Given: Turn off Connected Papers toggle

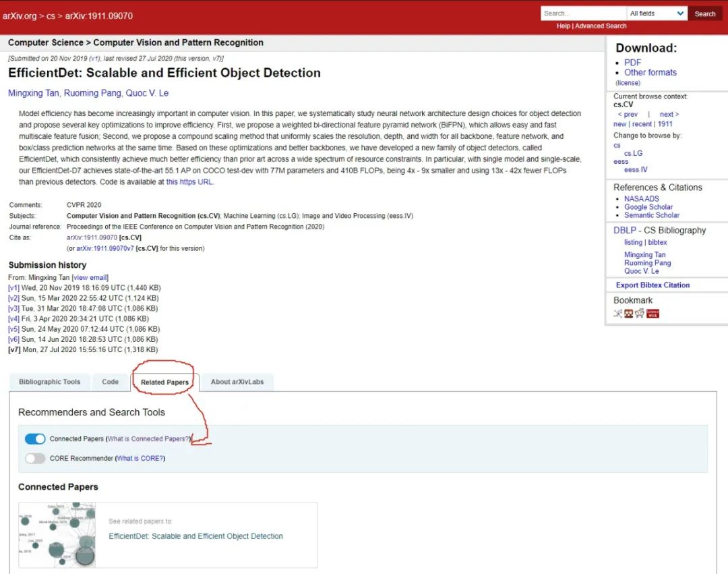Looking at the screenshot, I should pos(35,439).
